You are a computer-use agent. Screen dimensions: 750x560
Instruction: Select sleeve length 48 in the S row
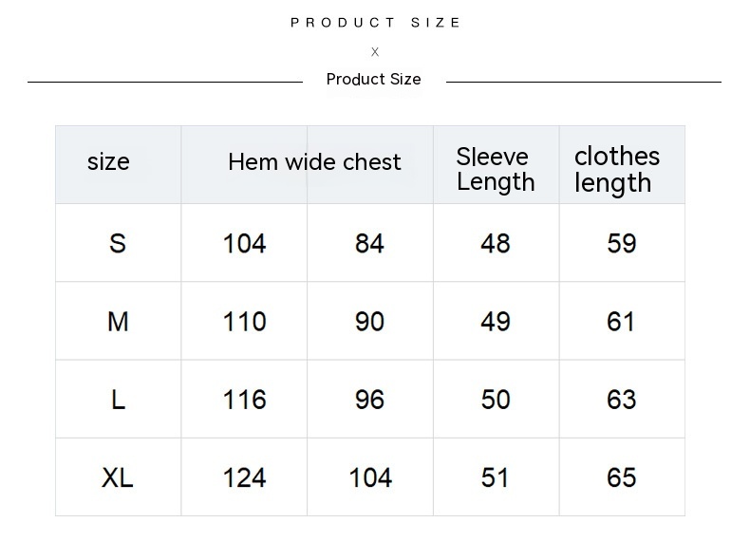[x=496, y=244]
